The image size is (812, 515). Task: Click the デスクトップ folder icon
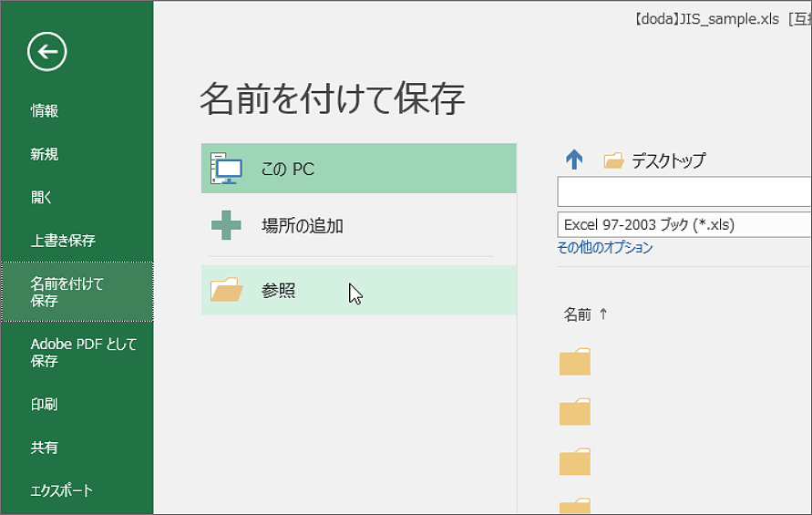(x=613, y=160)
